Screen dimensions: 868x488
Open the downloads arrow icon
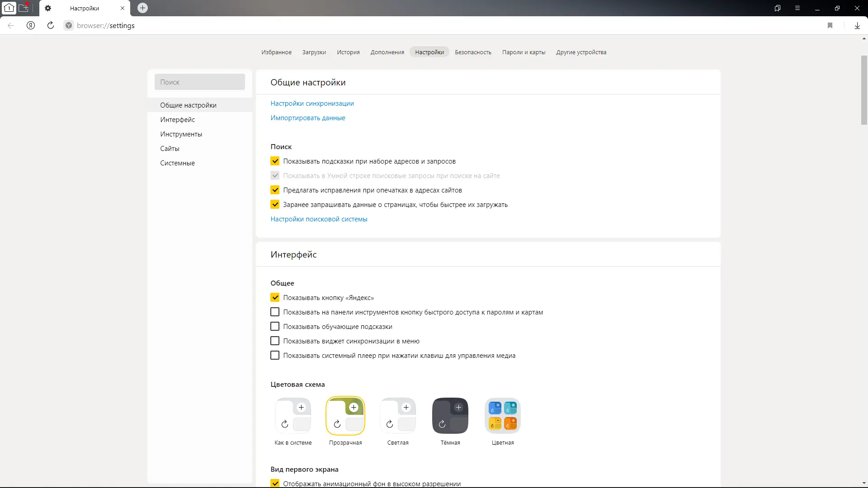(857, 26)
